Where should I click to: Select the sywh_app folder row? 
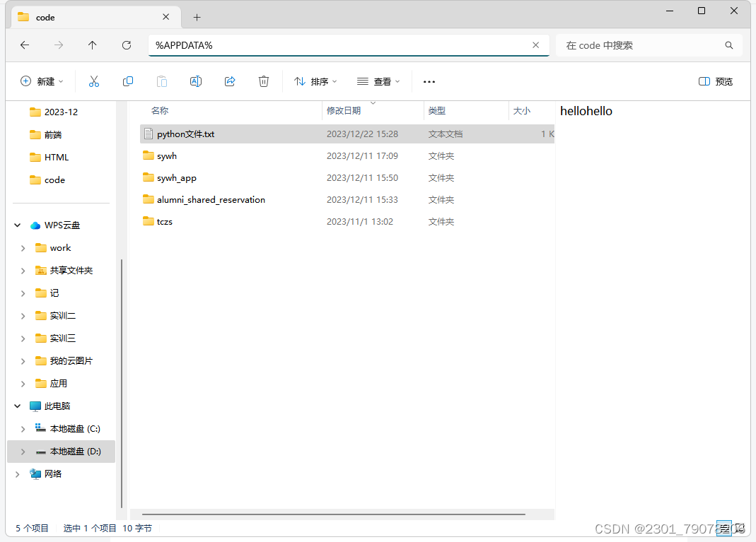(x=347, y=178)
